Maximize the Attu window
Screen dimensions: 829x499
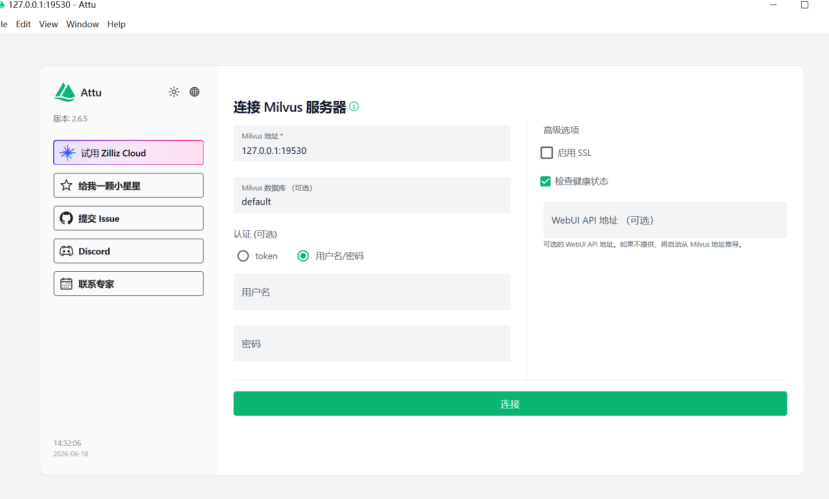pos(805,5)
